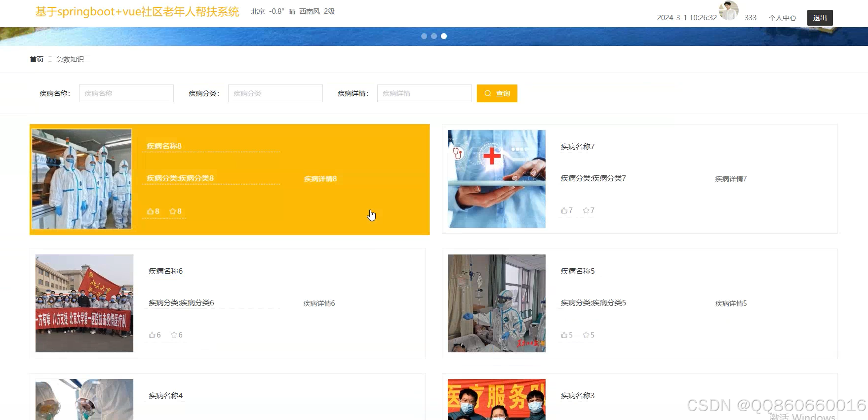
Task: Focus the 疾病名称 search input field
Action: tap(126, 93)
